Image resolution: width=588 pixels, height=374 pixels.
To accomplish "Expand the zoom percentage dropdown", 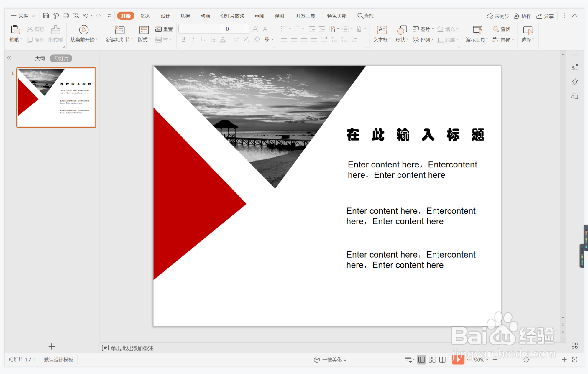I will pos(487,360).
